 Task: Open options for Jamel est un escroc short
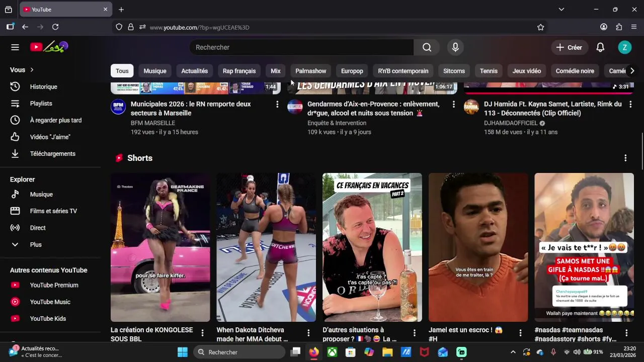[520, 333]
